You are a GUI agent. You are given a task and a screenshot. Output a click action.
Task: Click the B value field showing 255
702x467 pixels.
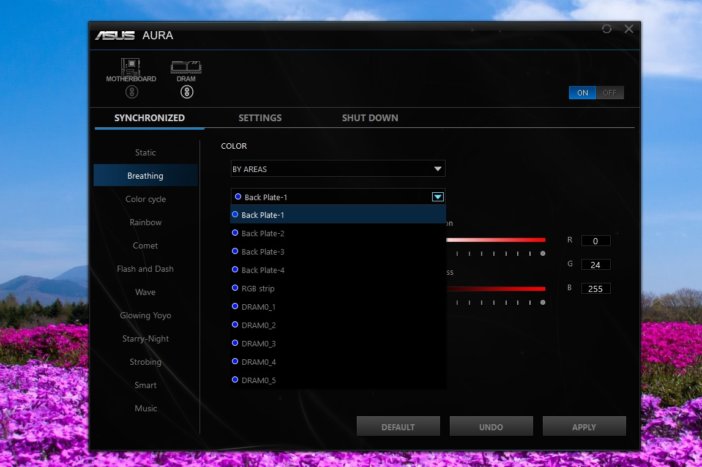click(595, 288)
